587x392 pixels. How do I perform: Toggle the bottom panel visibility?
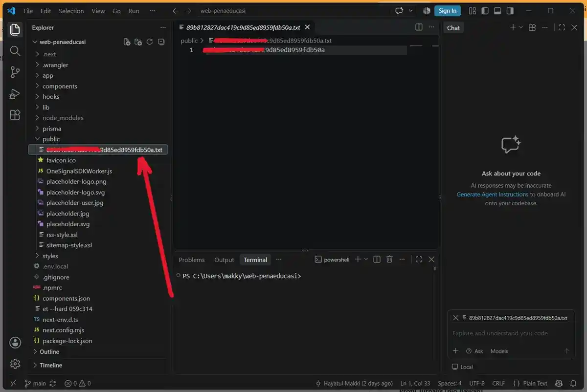[497, 11]
